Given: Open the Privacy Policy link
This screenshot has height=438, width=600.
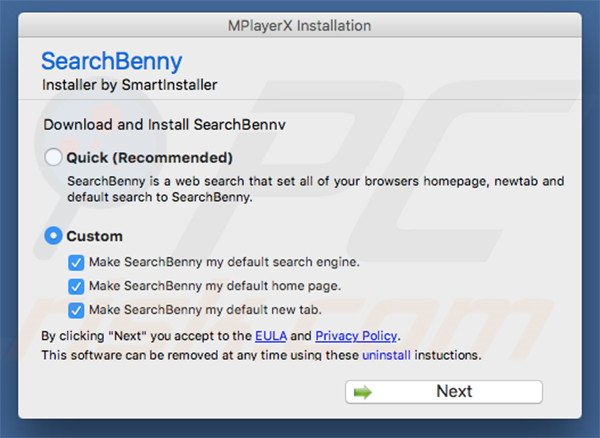Looking at the screenshot, I should pos(355,336).
